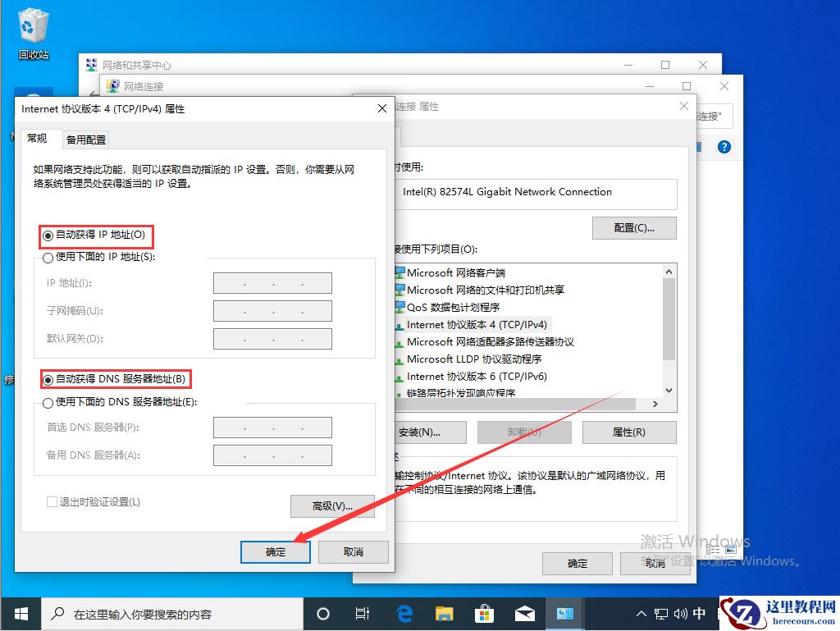This screenshot has width=840, height=631.
Task: Open the volume control in system tray
Action: (x=680, y=613)
